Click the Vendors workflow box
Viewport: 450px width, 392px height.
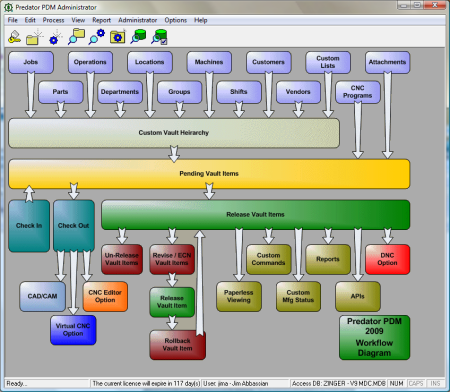(298, 92)
